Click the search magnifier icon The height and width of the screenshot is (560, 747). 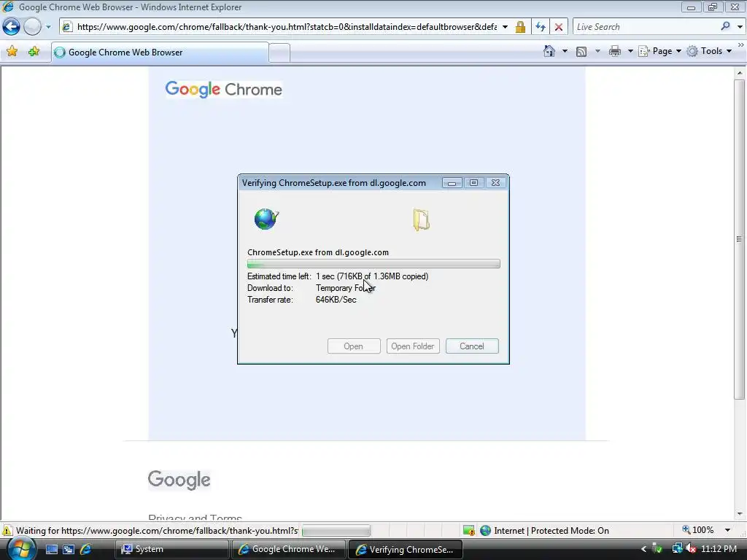(x=725, y=27)
